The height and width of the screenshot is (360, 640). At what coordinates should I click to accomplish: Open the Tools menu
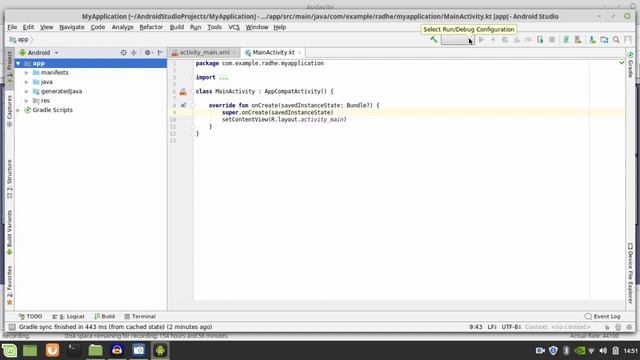point(214,27)
